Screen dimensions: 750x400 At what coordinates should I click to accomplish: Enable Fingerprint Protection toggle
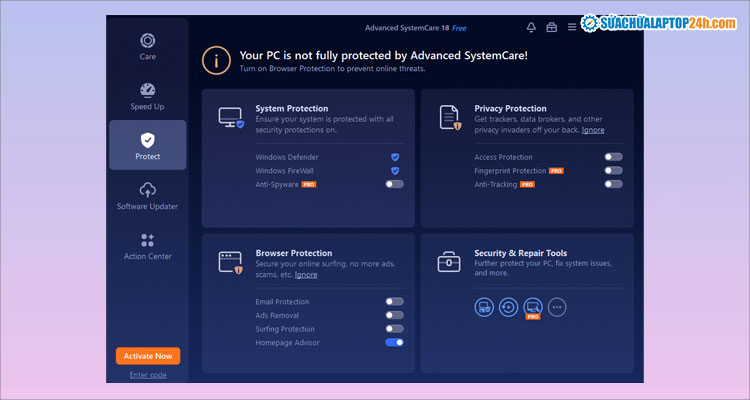click(x=613, y=170)
